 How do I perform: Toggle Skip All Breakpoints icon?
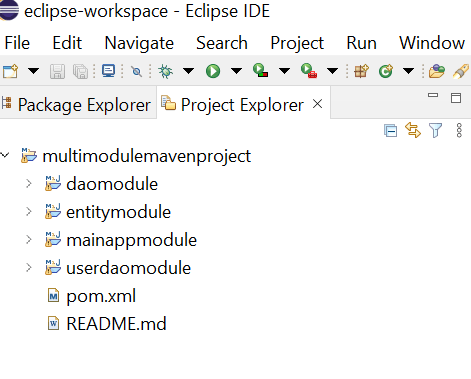click(x=136, y=71)
